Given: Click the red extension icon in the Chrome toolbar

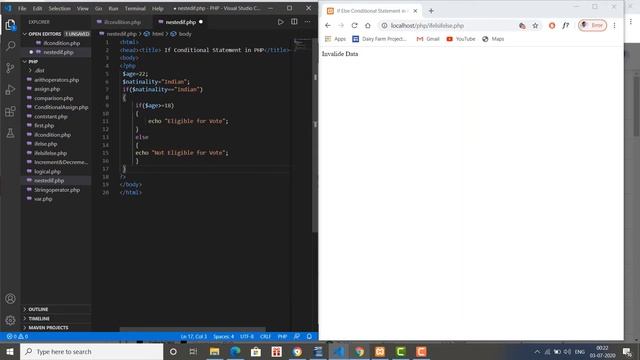Looking at the screenshot, I should click(552, 26).
